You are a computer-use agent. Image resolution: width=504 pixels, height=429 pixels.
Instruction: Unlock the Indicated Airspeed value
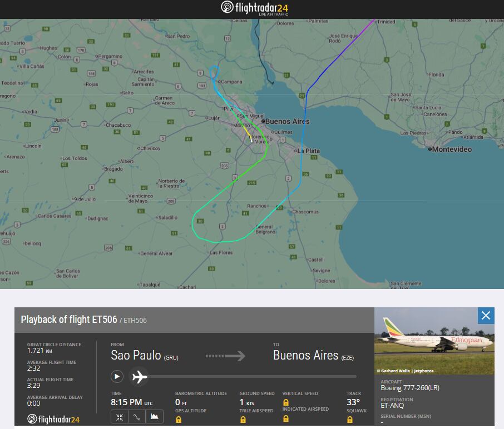click(285, 420)
